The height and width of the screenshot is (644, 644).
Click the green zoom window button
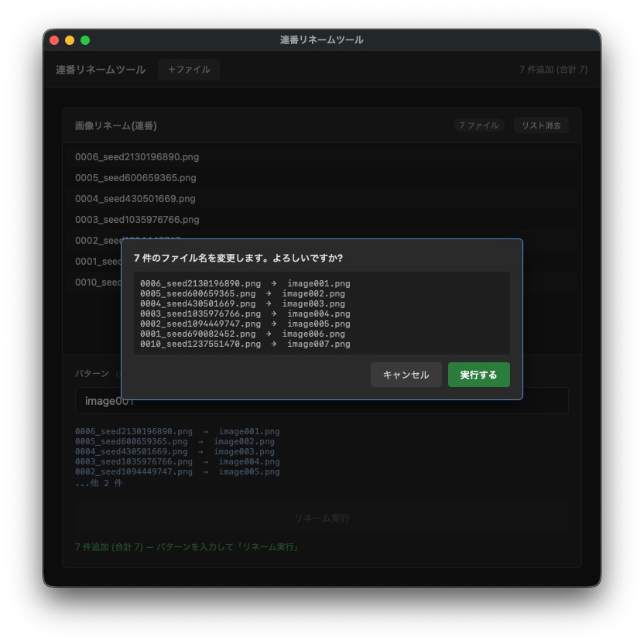click(85, 40)
